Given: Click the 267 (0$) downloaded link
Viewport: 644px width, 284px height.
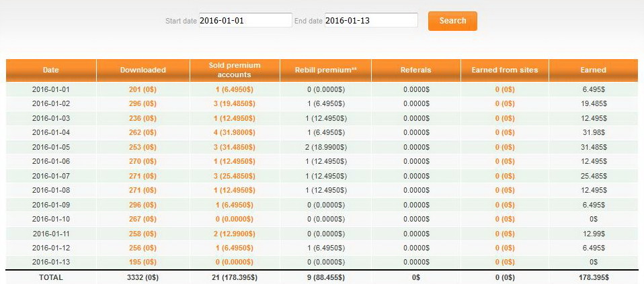Looking at the screenshot, I should tap(143, 219).
